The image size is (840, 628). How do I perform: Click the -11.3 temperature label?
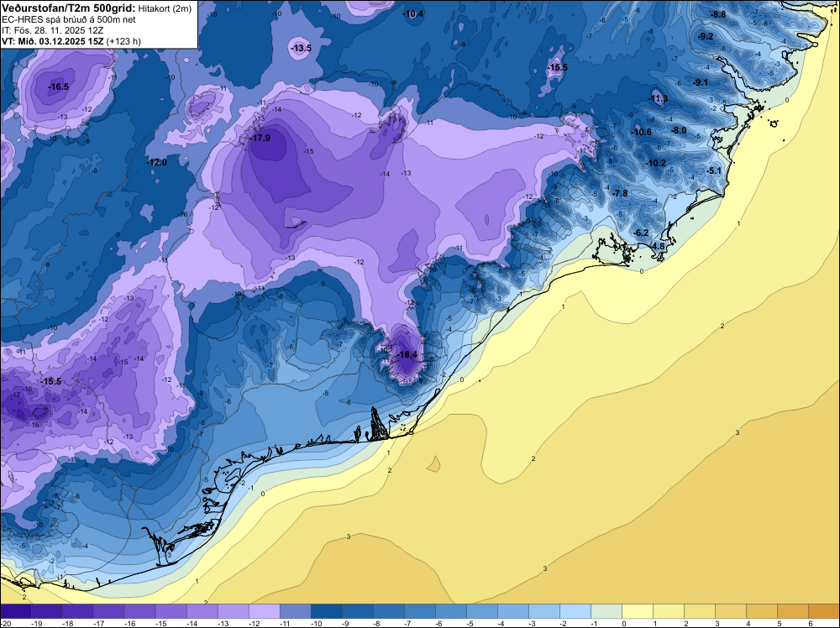point(659,98)
